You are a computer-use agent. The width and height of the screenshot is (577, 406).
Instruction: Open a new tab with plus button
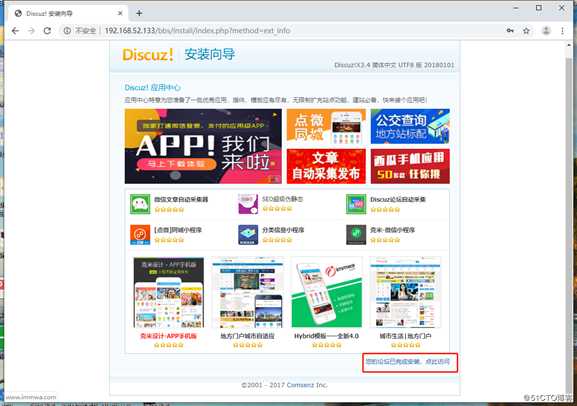click(139, 13)
